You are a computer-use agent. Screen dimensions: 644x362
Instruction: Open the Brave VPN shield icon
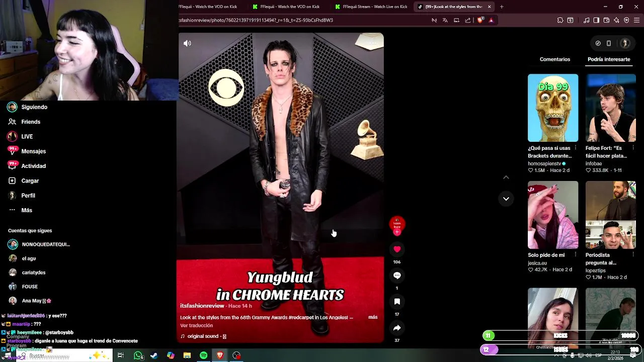626,20
